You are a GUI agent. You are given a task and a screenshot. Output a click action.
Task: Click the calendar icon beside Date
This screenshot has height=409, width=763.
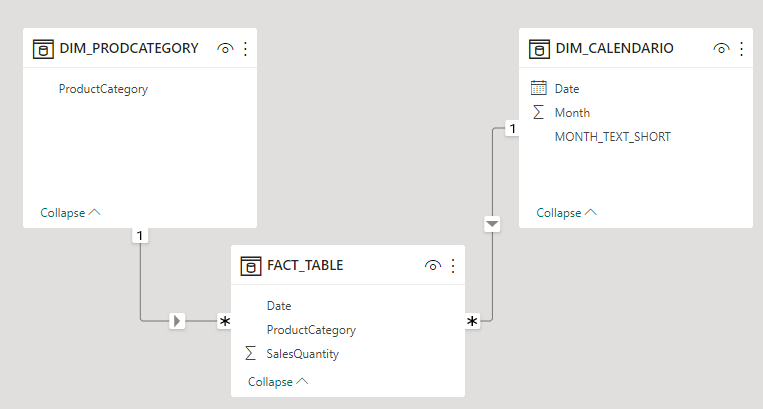click(x=539, y=88)
